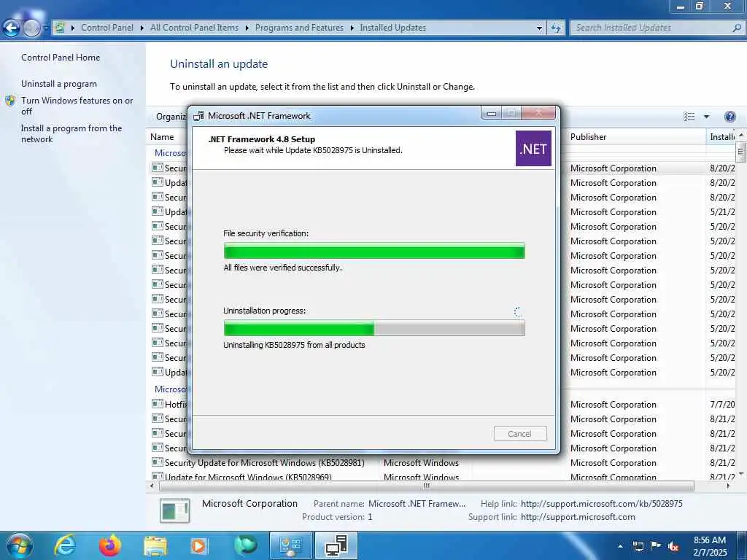Click the horizontal scrollbar right arrow
This screenshot has height=560, width=747.
click(728, 486)
